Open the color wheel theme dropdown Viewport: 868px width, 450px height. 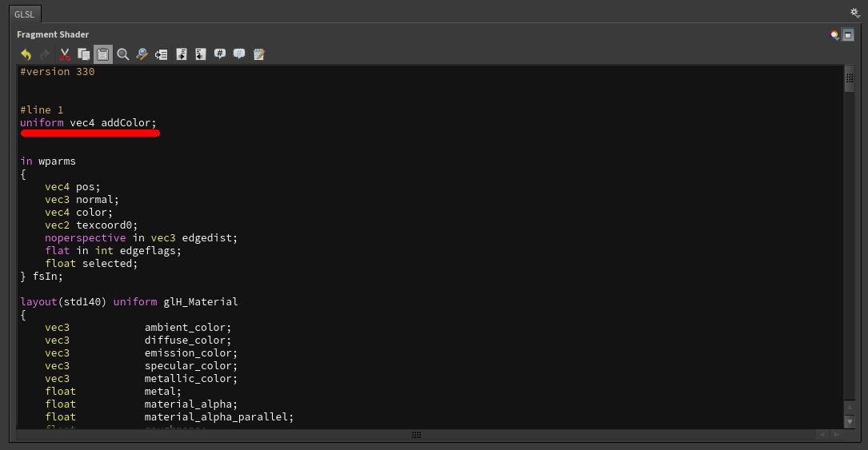[x=834, y=35]
